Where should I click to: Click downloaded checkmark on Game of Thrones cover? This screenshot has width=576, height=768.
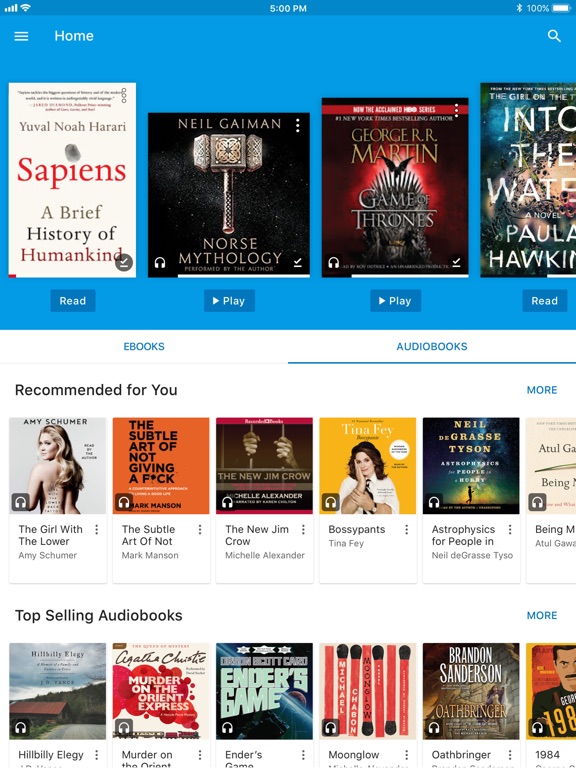pos(456,263)
